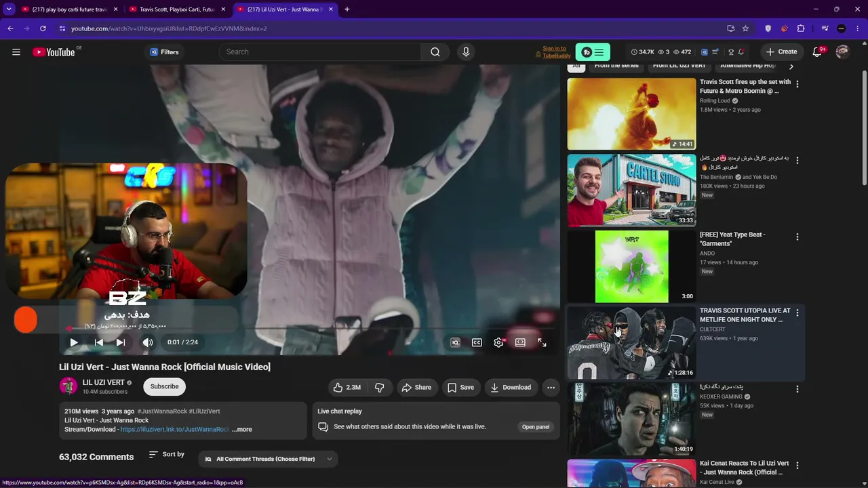Show more filter chips with the arrow
The width and height of the screenshot is (868, 488).
[x=791, y=66]
